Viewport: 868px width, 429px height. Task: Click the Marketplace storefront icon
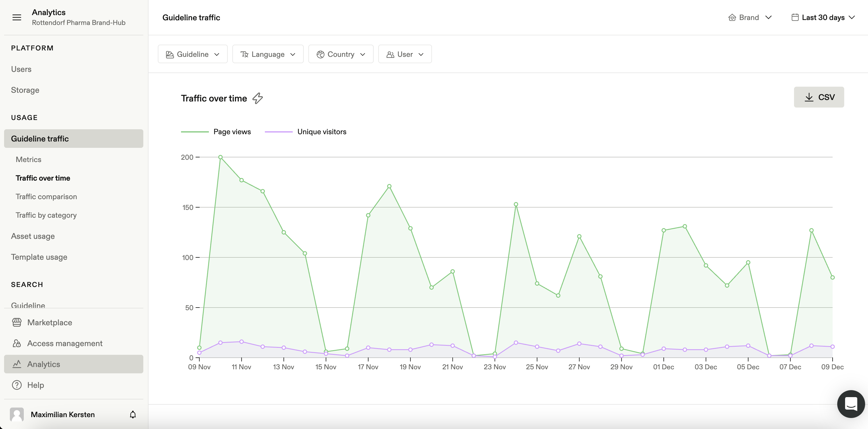[x=17, y=322]
